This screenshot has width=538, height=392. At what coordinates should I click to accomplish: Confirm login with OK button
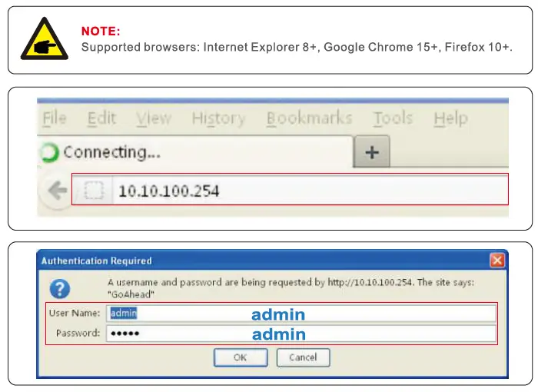pyautogui.click(x=241, y=357)
